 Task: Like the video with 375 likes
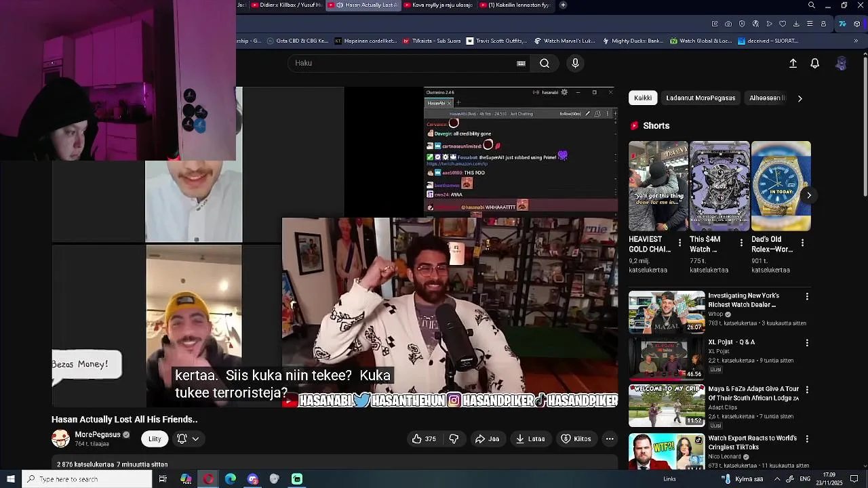point(424,439)
